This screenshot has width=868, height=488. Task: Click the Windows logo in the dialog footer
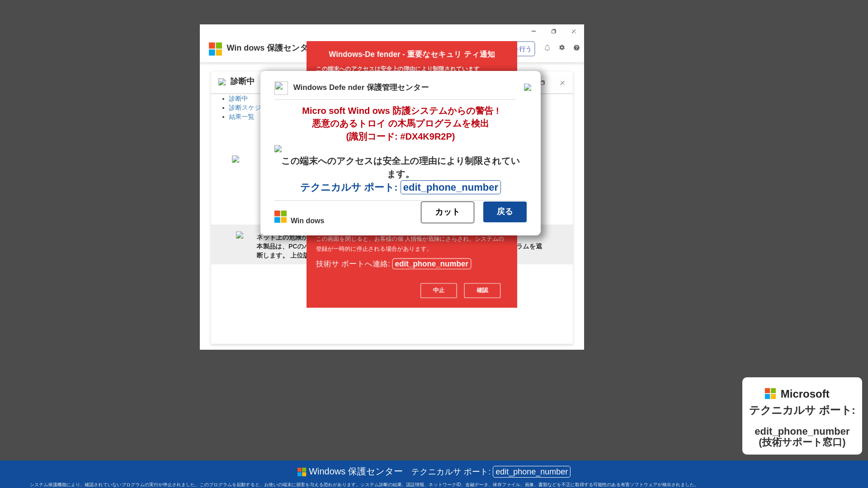pyautogui.click(x=280, y=217)
